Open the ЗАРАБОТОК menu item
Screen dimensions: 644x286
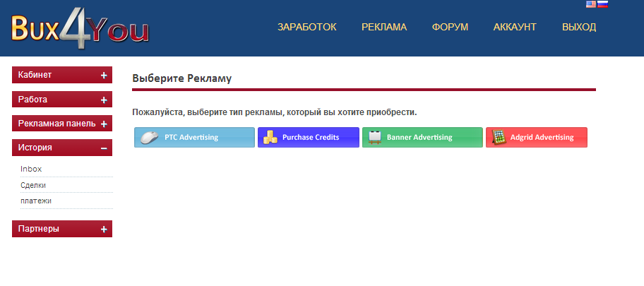coord(306,27)
